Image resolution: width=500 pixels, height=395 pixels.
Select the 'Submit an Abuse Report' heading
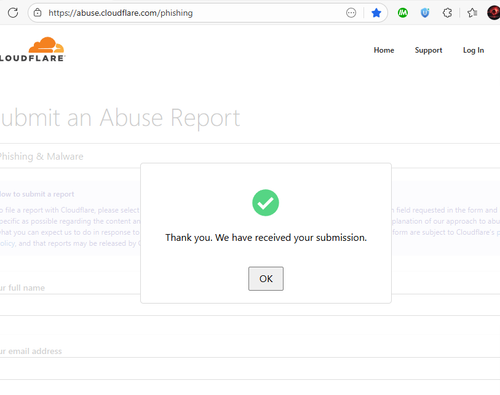120,118
